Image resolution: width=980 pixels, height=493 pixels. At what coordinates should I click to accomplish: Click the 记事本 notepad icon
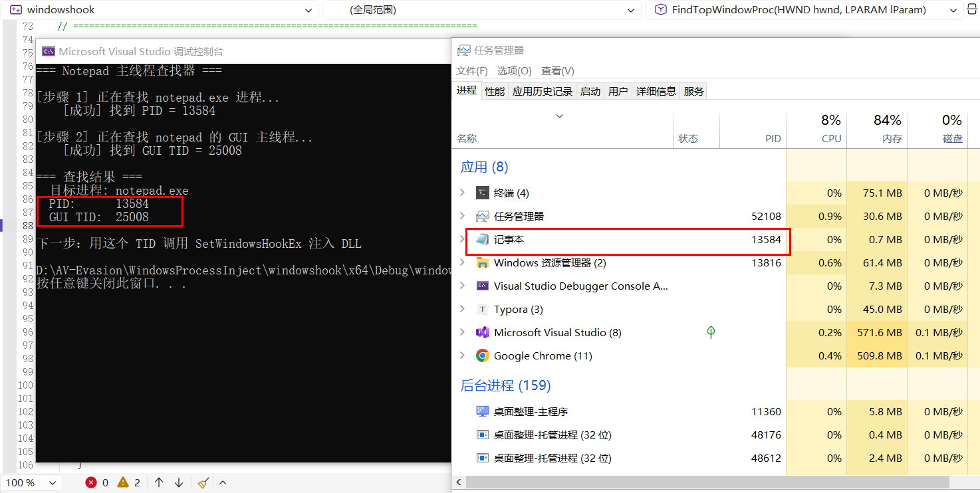click(x=483, y=239)
